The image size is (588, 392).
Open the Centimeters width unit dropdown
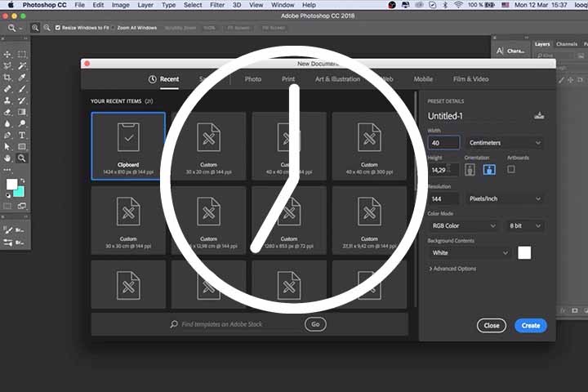505,143
